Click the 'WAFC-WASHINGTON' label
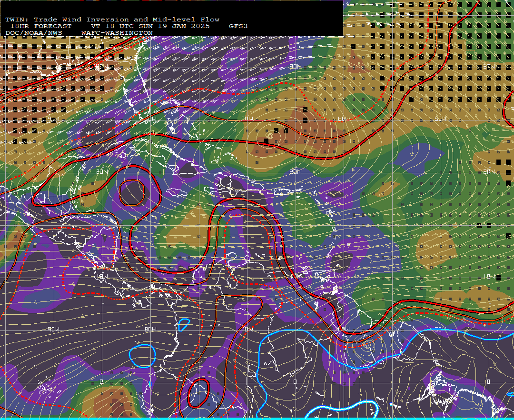514x420 pixels. (117, 33)
